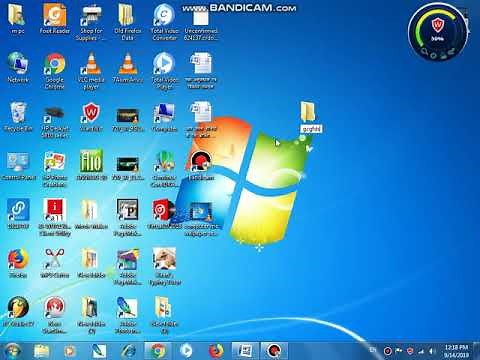Open Action Center flag in tray

(x=399, y=351)
